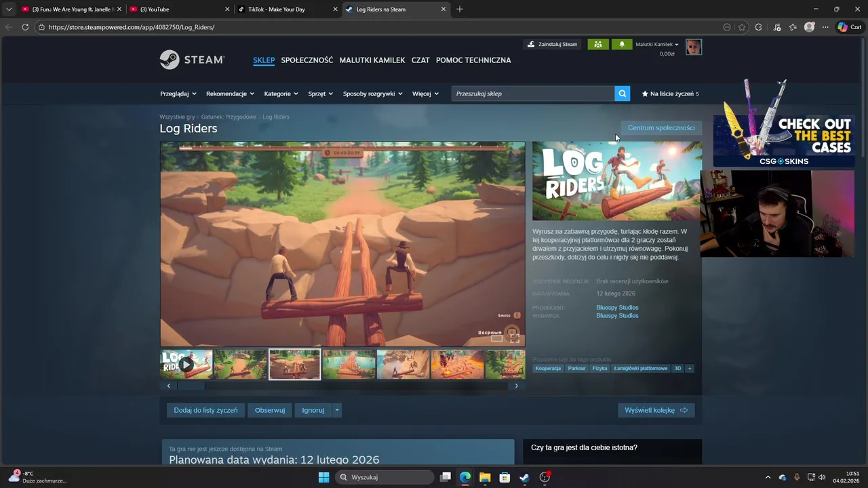Switch to the YouTube browser tab
Viewport: 868px width, 488px height.
(x=179, y=9)
